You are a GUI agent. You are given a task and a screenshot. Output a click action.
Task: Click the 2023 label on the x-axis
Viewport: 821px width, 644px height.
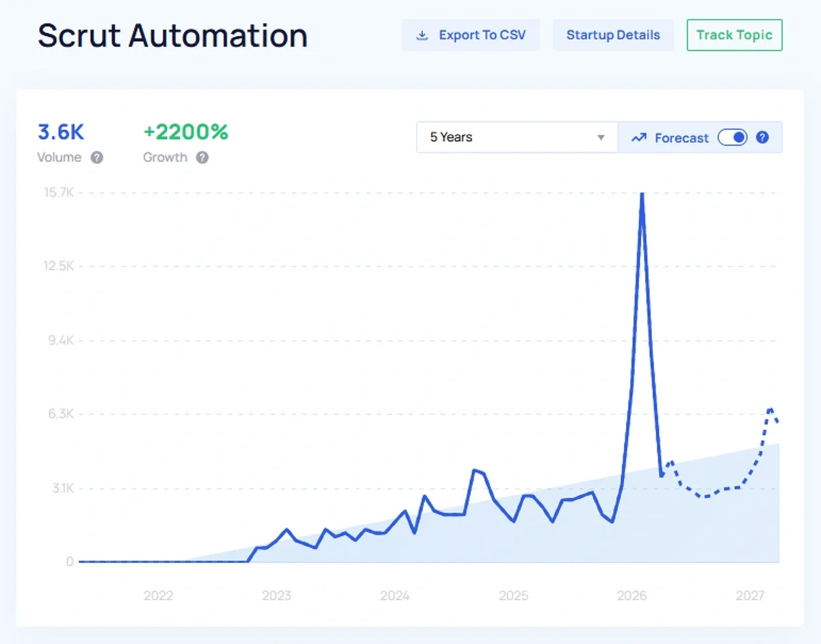coord(276,595)
